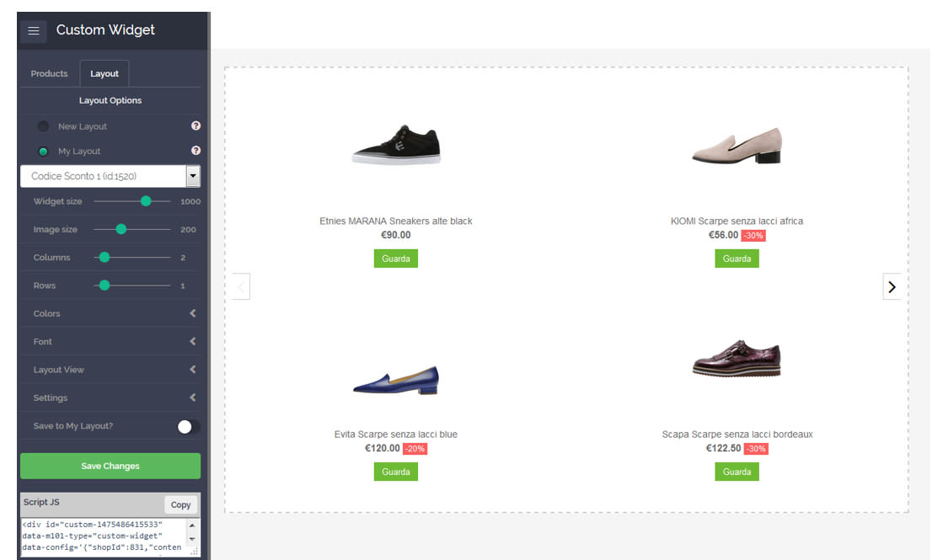Click the €120.00 price text
Viewport: 943px width, 560px height.
pyautogui.click(x=383, y=448)
